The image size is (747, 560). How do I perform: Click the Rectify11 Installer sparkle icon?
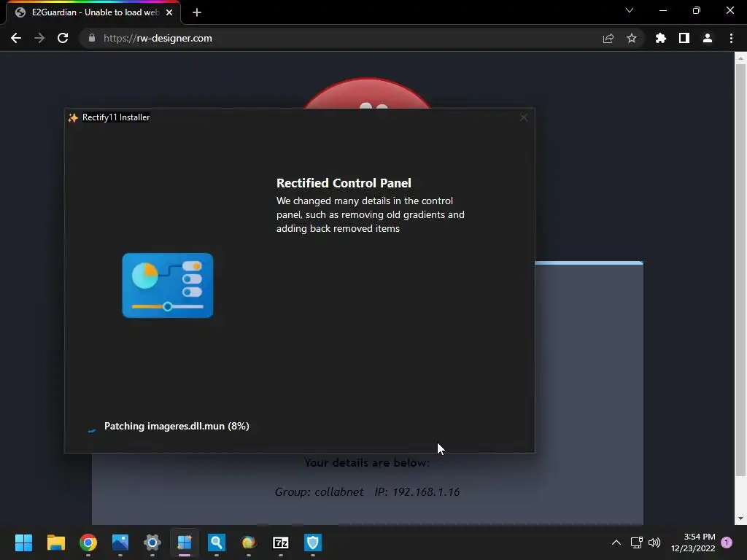(73, 117)
